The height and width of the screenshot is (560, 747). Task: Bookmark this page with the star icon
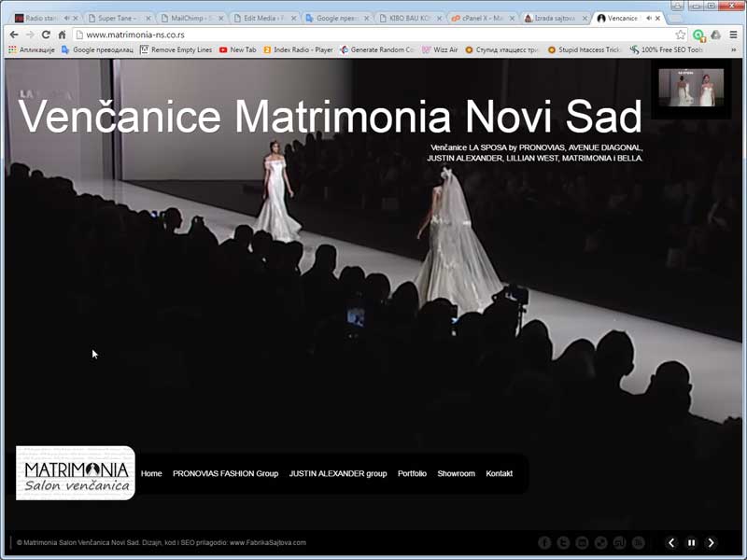[681, 35]
